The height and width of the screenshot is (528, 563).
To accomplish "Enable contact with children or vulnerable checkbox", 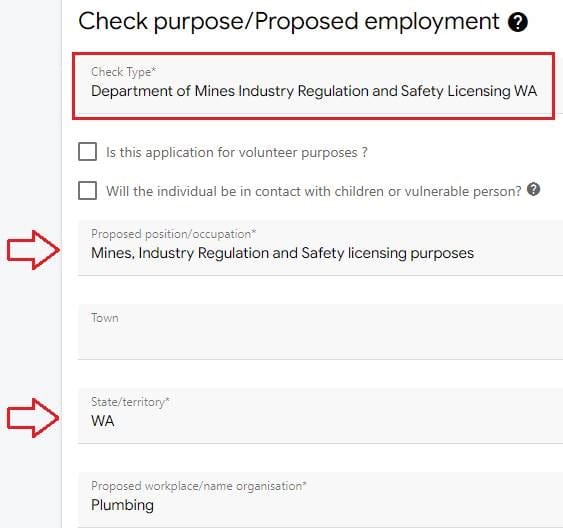I will pos(87,190).
